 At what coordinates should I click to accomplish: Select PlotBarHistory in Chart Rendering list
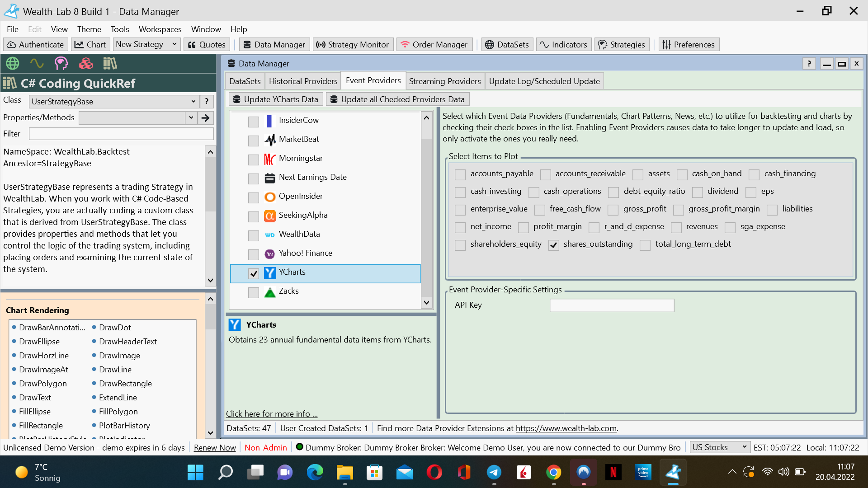click(124, 426)
